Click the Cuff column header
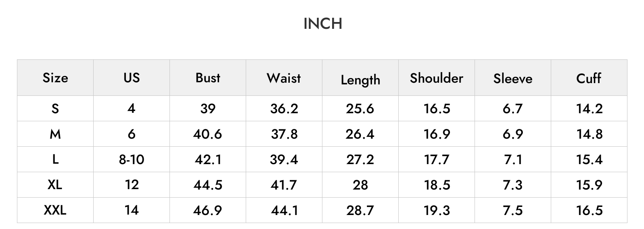 tap(589, 78)
